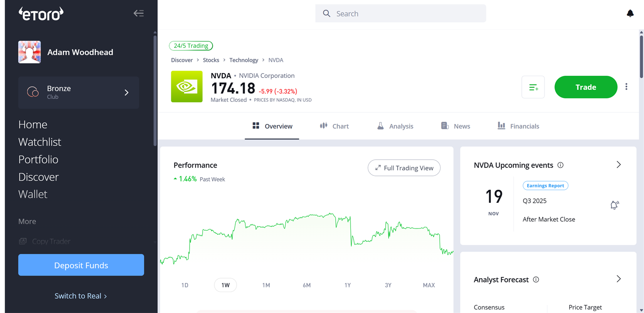Click the green Trade button
The height and width of the screenshot is (313, 644).
tap(586, 87)
